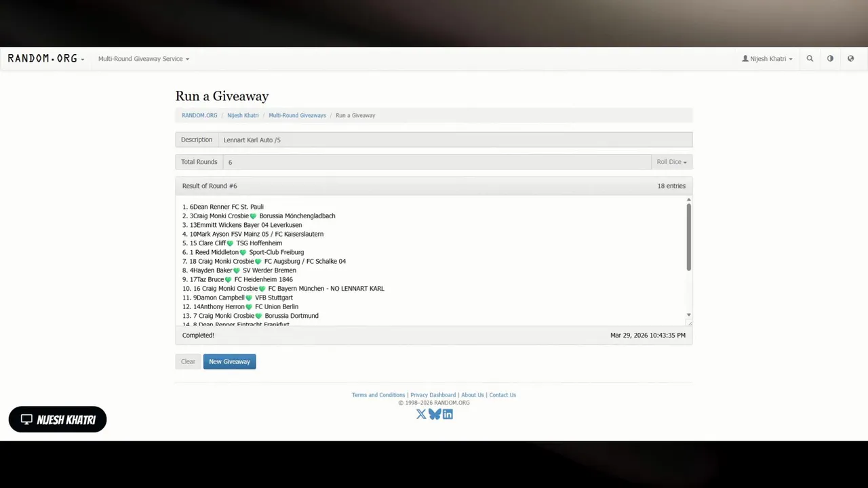
Task: Open About Us footer link
Action: (x=473, y=395)
